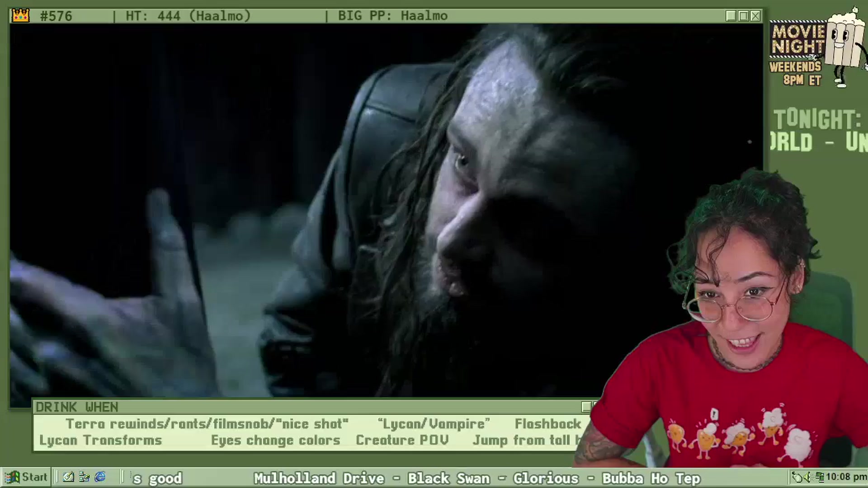Image resolution: width=868 pixels, height=488 pixels.
Task: Click 'Black Swan' in the taskbar ticker
Action: coord(448,478)
